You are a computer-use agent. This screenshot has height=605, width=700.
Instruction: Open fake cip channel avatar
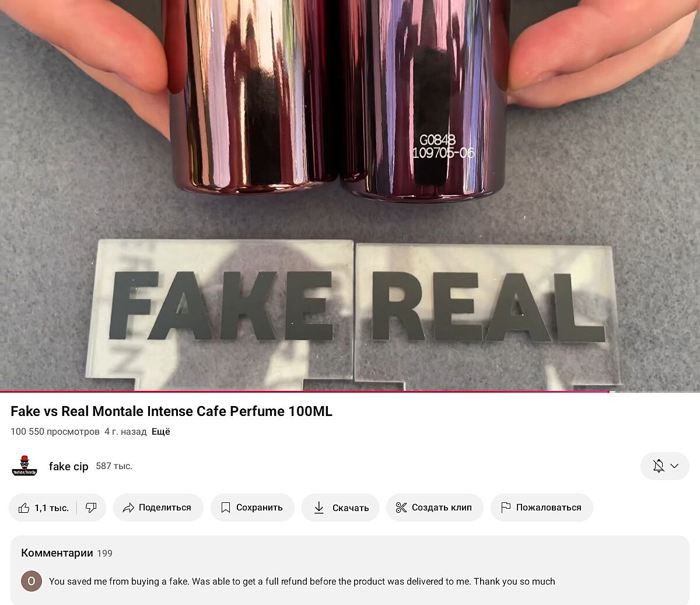(24, 466)
